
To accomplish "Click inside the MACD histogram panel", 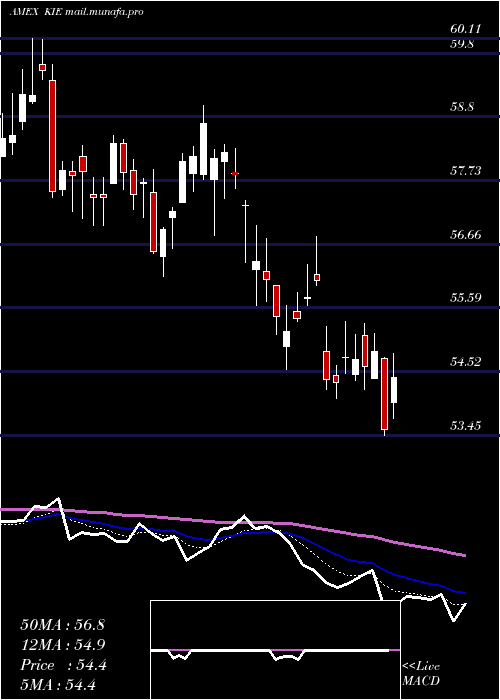I will pos(275,650).
